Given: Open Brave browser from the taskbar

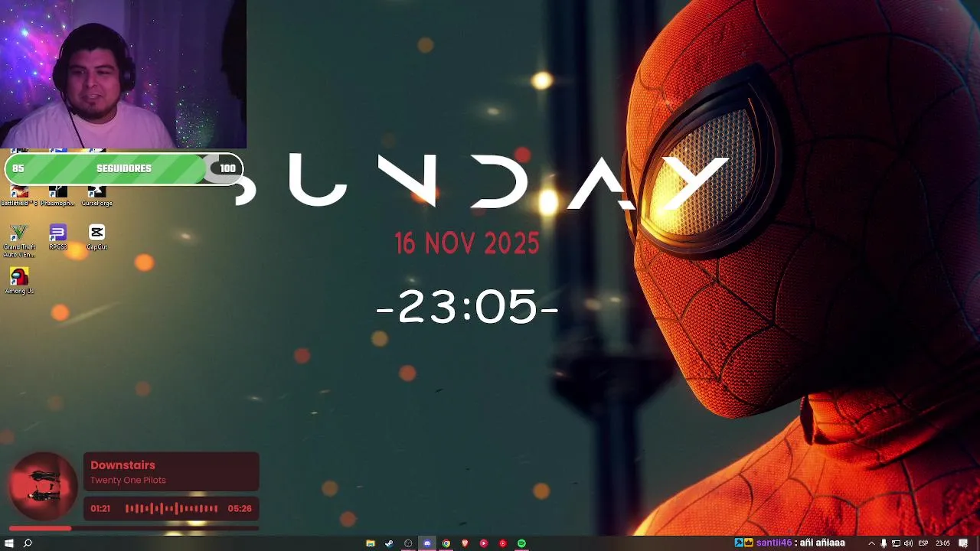Looking at the screenshot, I should click(x=465, y=543).
